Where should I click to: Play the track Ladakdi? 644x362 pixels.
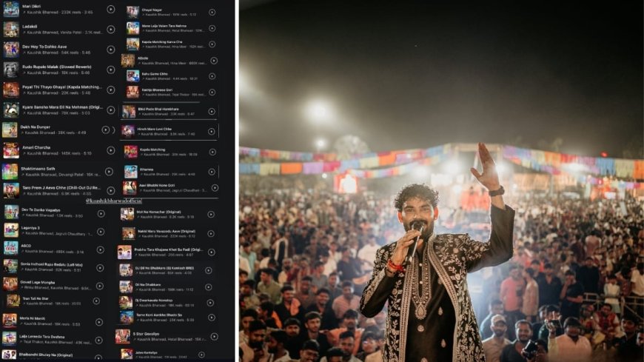111,29
